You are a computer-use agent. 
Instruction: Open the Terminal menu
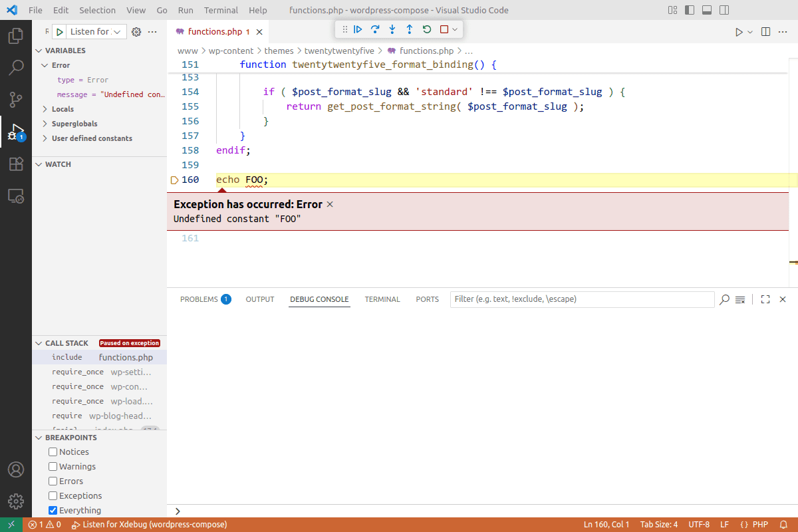tap(221, 10)
